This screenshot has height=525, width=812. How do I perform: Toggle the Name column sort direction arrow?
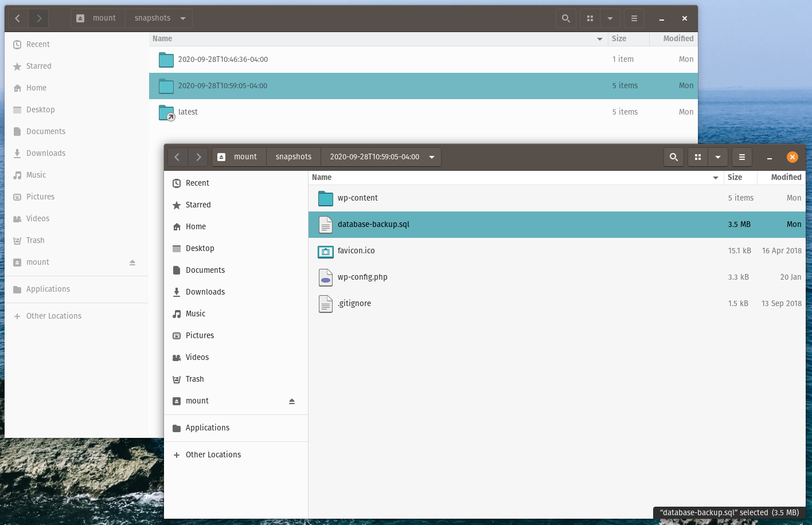tap(715, 178)
